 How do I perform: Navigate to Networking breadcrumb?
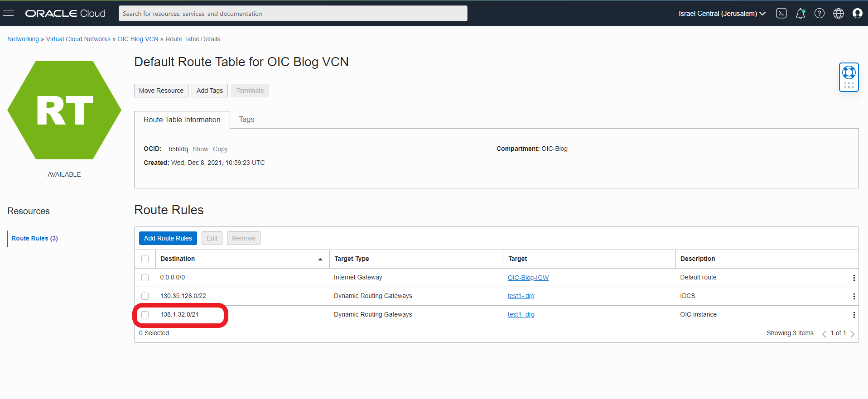[23, 39]
